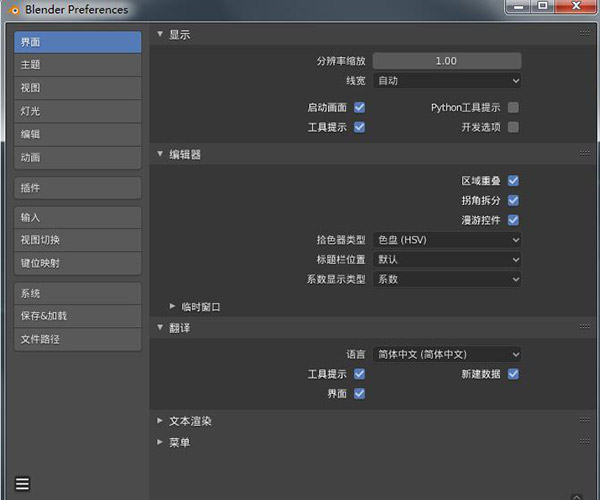Open the 标题栏位置 dropdown
The image size is (600, 500).
(447, 259)
